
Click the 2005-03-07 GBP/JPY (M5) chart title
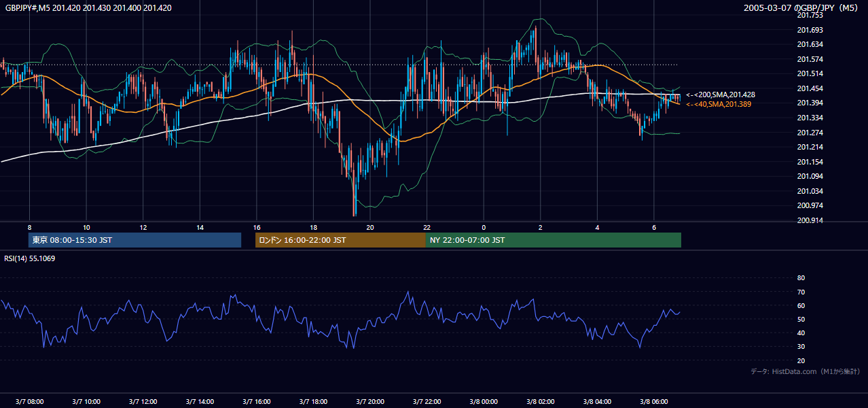[x=801, y=8]
